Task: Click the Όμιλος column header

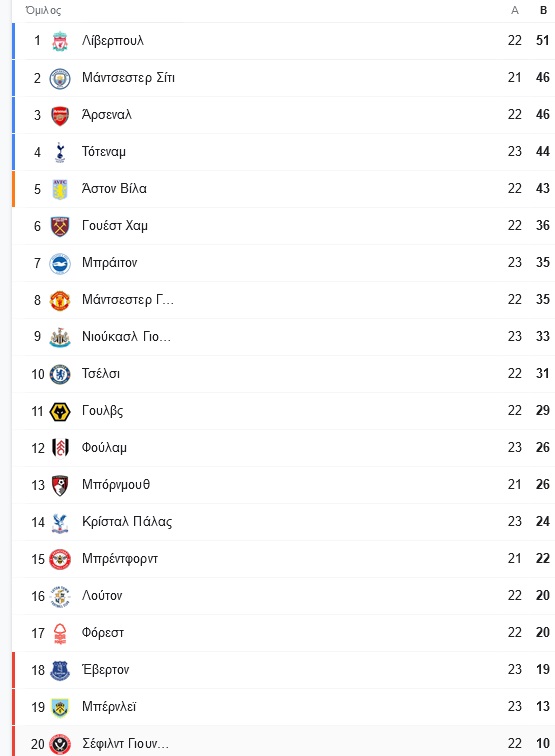Action: [43, 10]
